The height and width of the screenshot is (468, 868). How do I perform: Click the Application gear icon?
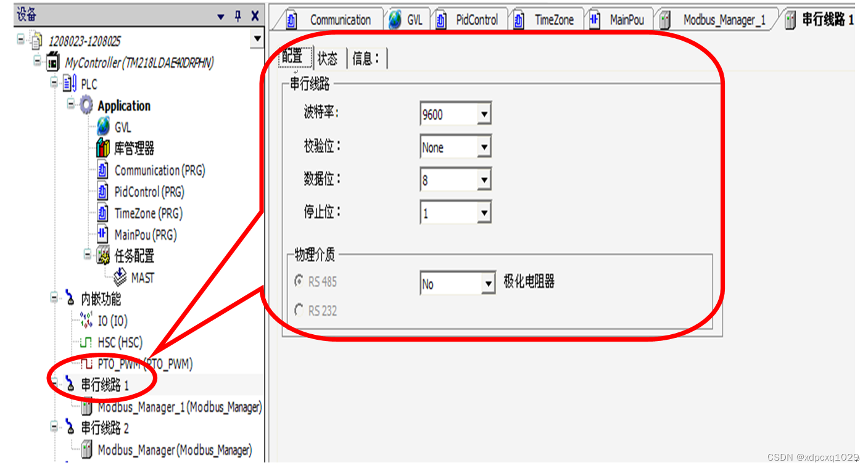click(86, 105)
